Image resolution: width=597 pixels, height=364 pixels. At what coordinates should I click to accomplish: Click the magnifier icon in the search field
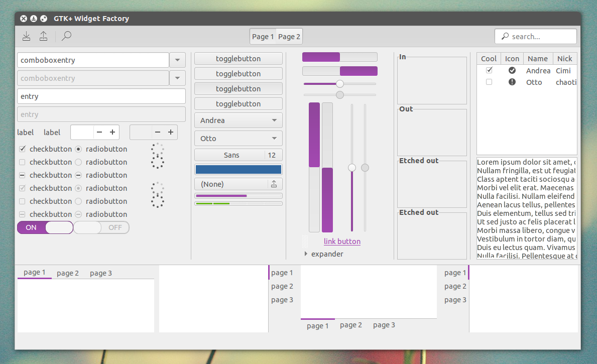504,36
